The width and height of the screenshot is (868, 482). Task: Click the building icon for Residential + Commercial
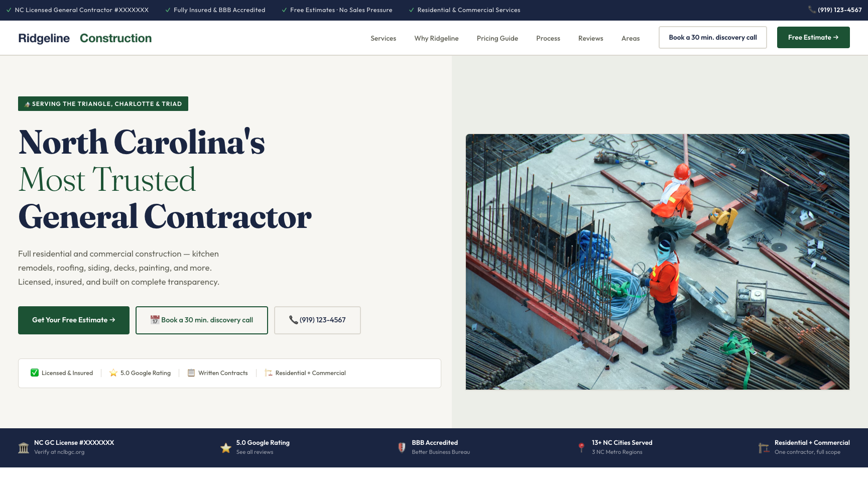764,447
